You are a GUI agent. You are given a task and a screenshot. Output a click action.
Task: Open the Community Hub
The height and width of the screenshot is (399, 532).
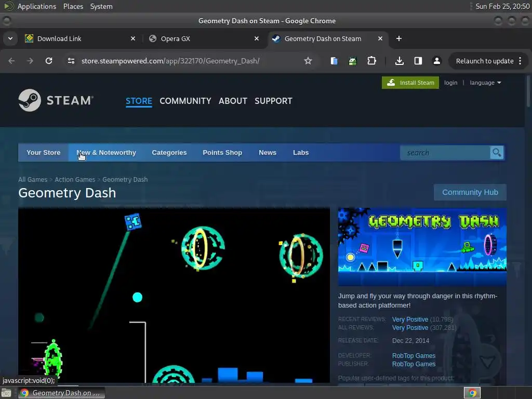(470, 192)
